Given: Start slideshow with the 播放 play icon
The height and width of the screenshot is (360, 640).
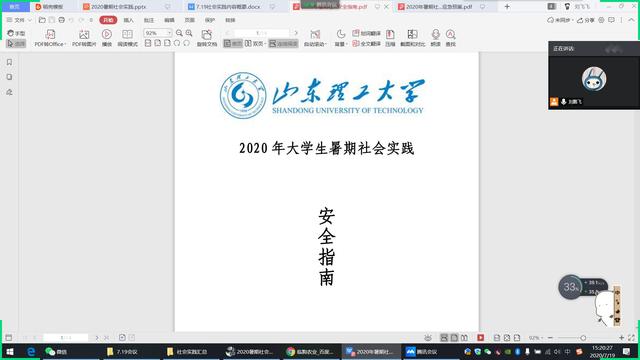Looking at the screenshot, I should [x=107, y=38].
